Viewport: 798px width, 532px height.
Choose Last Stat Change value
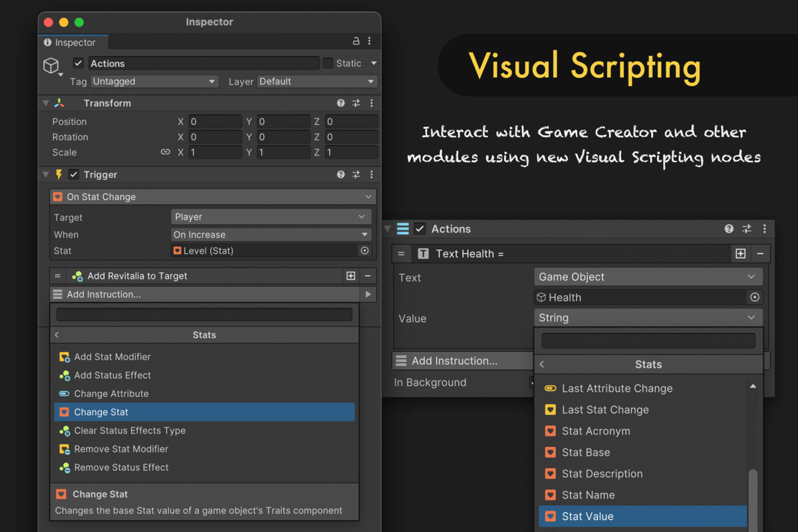(x=642, y=410)
